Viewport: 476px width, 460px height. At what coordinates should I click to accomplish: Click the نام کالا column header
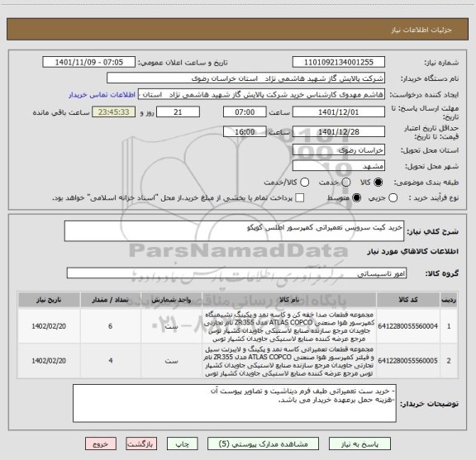[289, 300]
